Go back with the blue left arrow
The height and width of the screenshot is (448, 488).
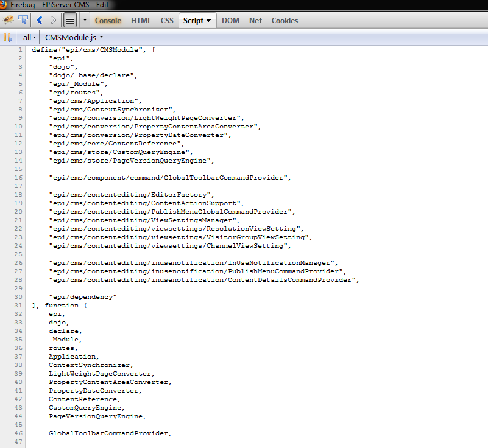click(40, 20)
